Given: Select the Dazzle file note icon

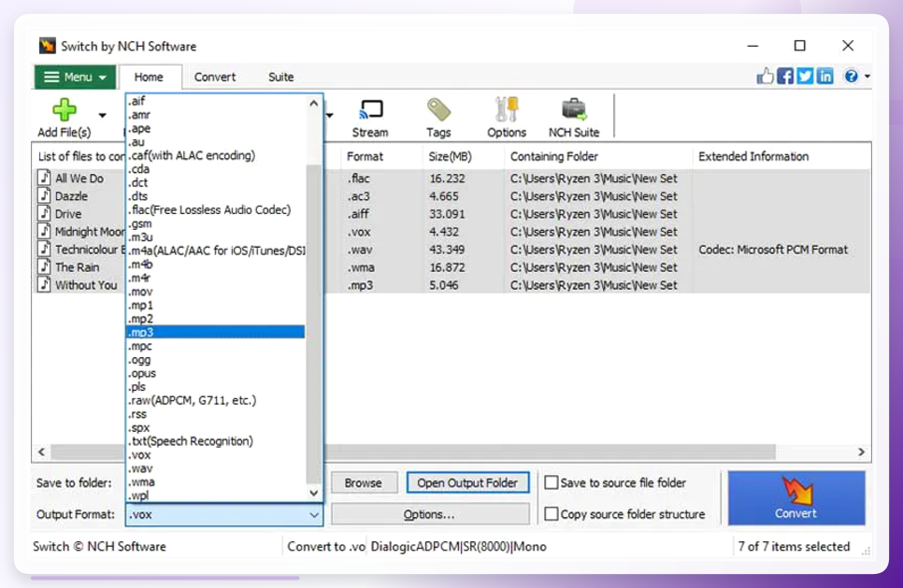Looking at the screenshot, I should pyautogui.click(x=44, y=195).
